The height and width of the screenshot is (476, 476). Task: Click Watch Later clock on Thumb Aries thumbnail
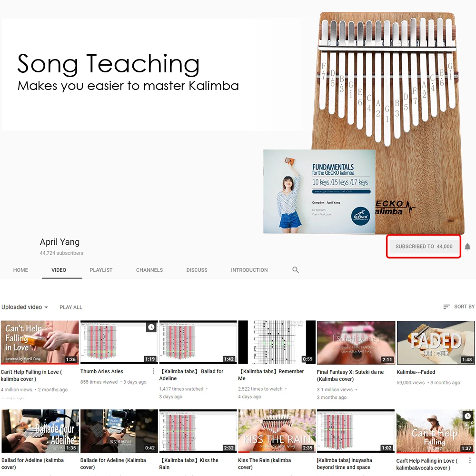tap(151, 327)
